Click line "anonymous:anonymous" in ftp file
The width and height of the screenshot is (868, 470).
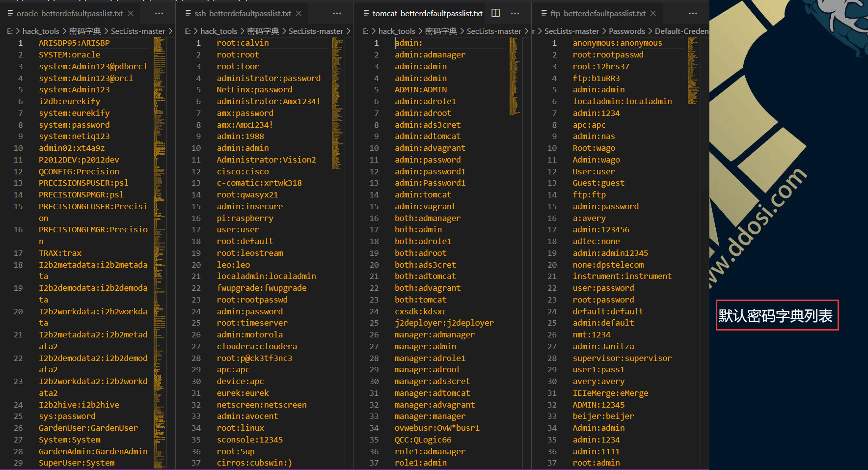tap(617, 43)
